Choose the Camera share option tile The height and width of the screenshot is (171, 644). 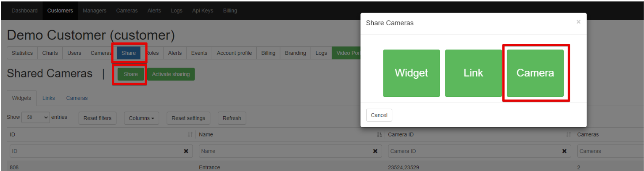point(535,73)
